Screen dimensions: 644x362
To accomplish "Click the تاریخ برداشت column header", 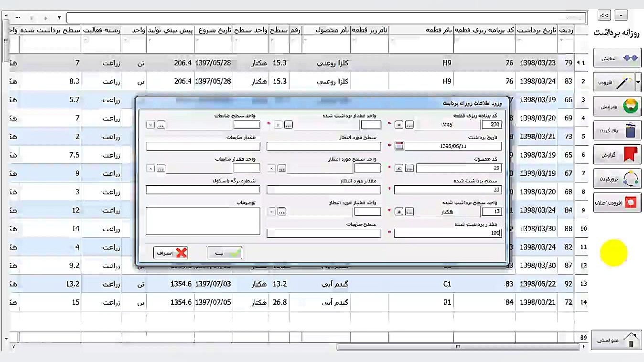I will click(x=537, y=30).
